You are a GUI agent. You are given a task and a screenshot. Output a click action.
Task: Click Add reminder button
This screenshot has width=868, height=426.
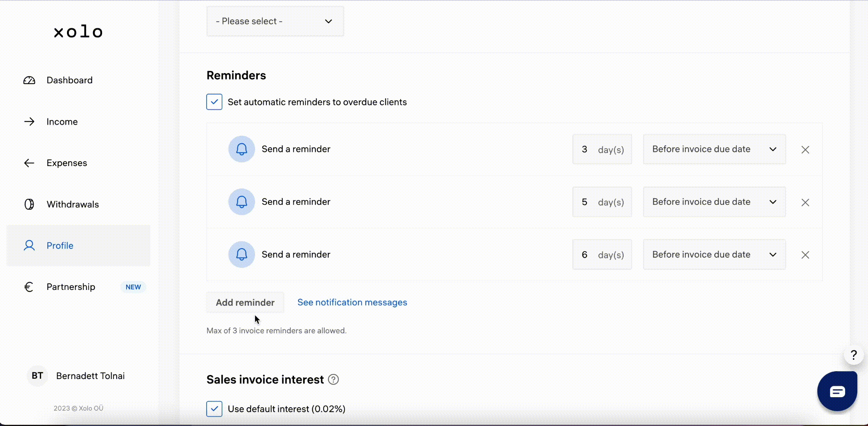pos(245,302)
